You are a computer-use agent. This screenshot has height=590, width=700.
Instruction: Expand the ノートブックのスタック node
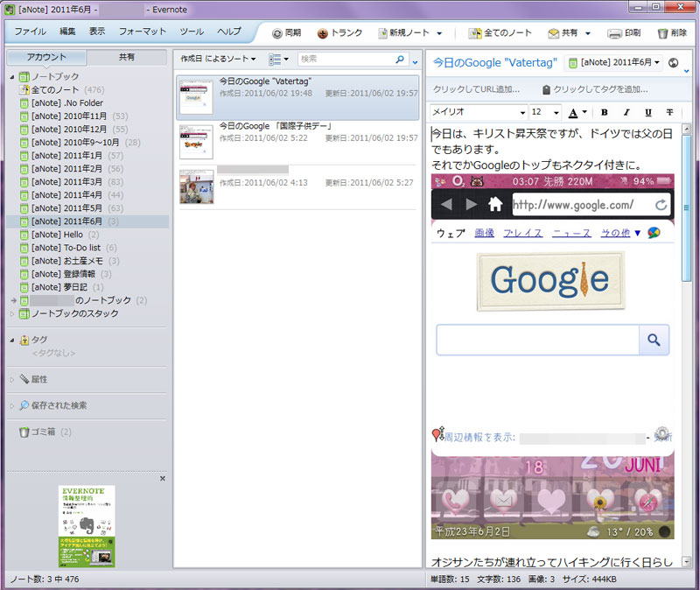pos(12,314)
